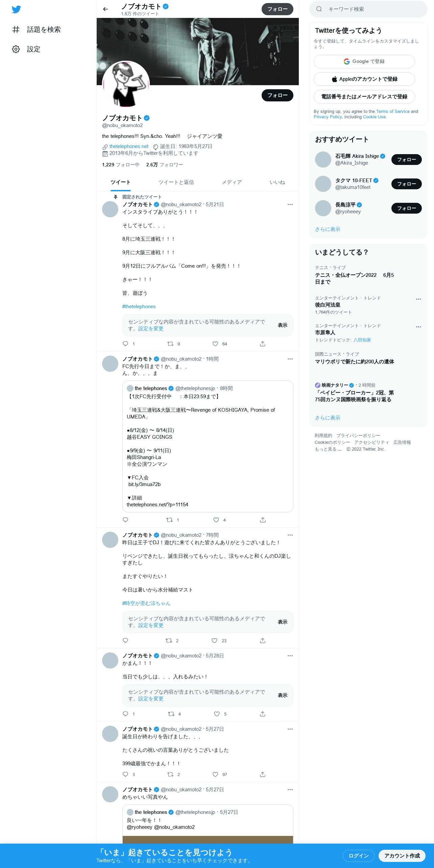434x868 pixels.
Task: Open thetelephones.net profile link
Action: tap(129, 146)
